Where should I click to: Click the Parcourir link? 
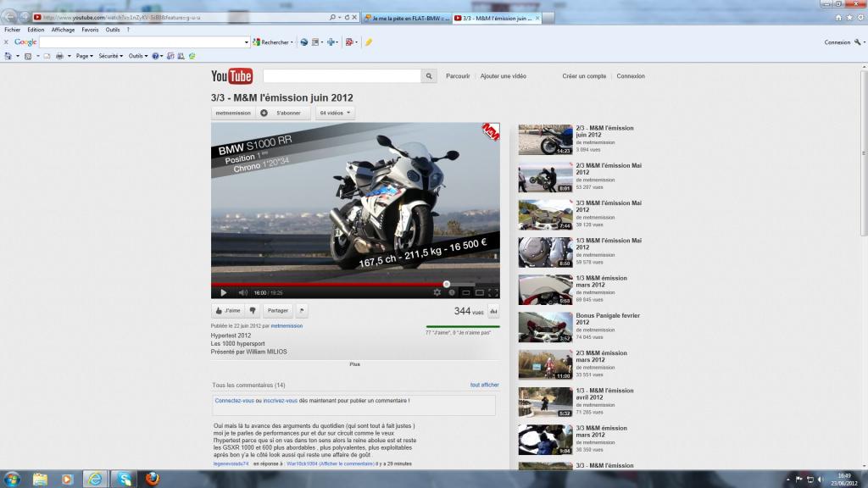point(458,76)
